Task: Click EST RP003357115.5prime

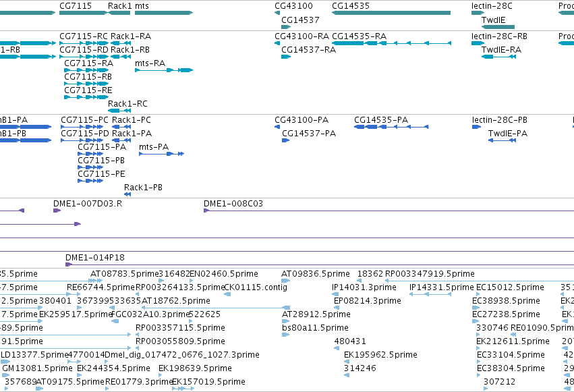Action: coord(180,328)
